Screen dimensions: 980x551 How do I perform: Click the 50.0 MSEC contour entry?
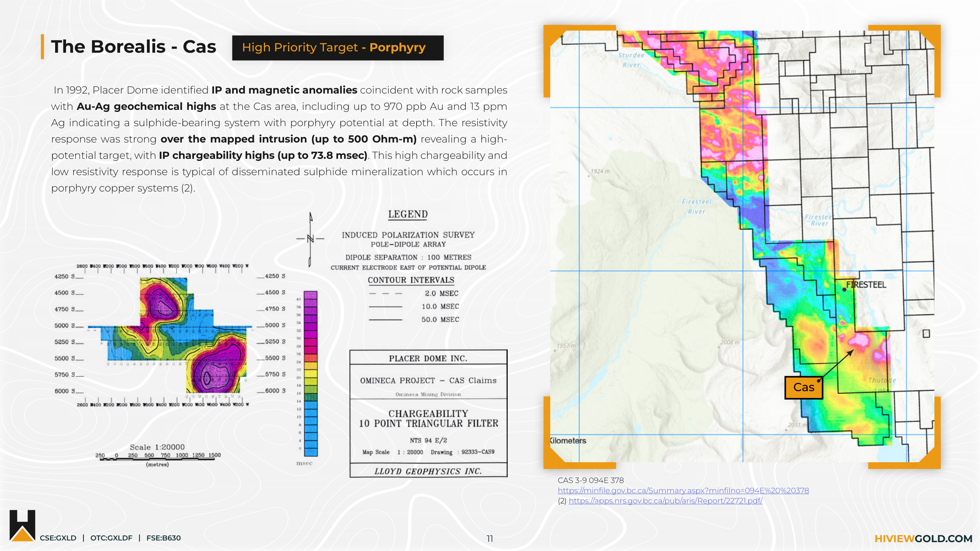tap(414, 320)
